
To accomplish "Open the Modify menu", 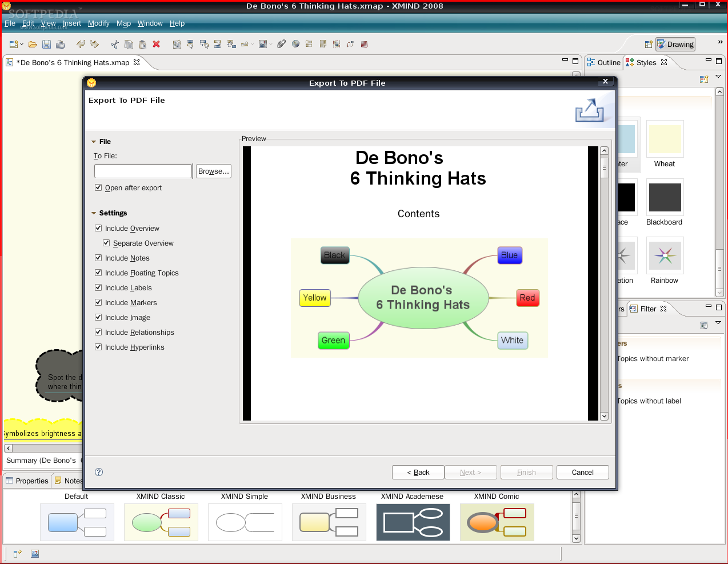I will (x=99, y=23).
